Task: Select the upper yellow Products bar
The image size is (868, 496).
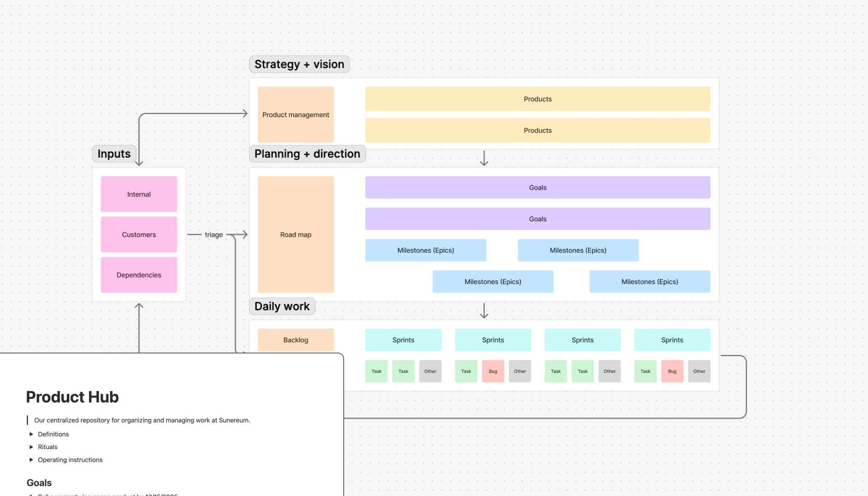Action: [x=537, y=99]
